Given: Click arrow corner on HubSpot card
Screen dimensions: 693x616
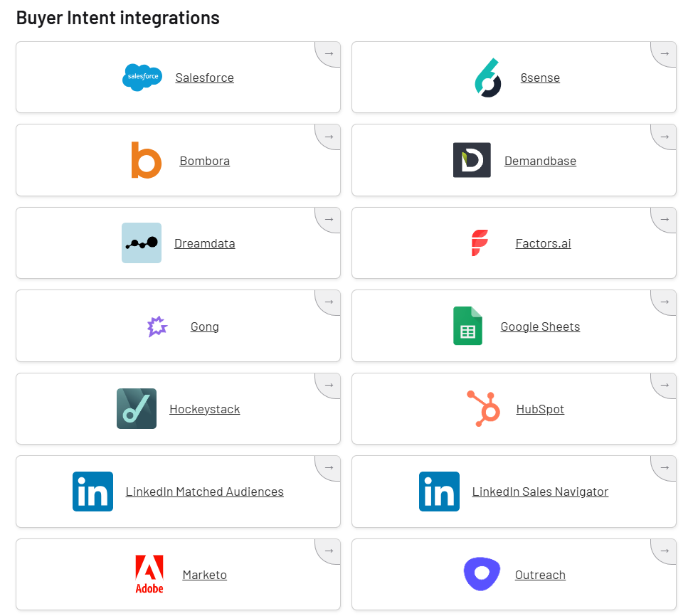Looking at the screenshot, I should coord(665,385).
